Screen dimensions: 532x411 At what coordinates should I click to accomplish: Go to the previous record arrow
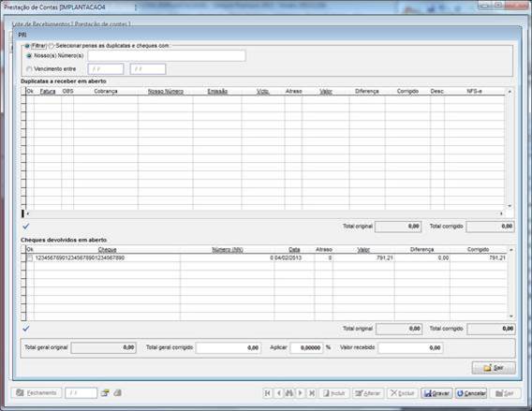278,393
